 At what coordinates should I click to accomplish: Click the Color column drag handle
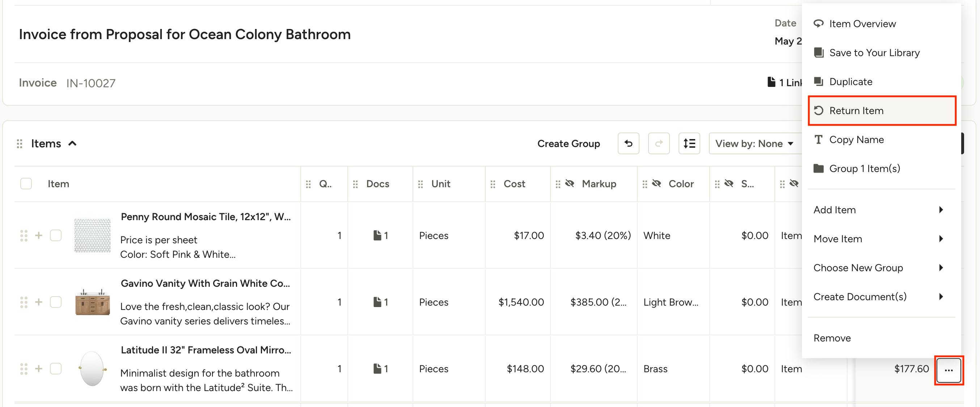click(645, 184)
